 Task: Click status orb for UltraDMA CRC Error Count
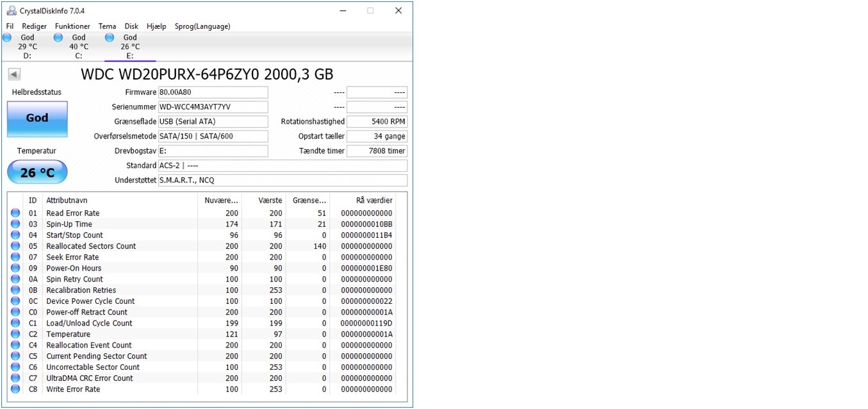(x=15, y=378)
